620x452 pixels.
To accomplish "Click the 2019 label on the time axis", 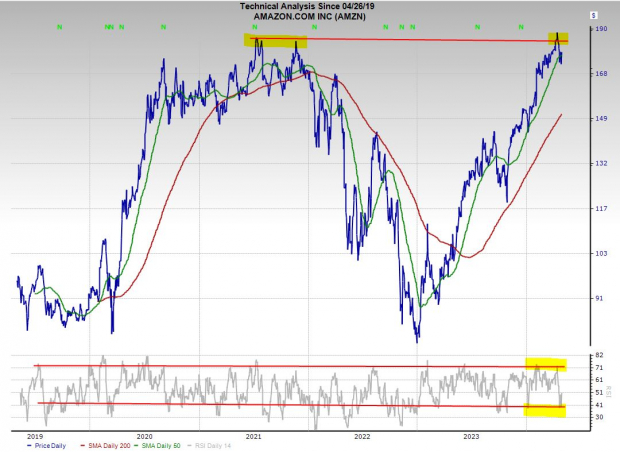I will (35, 436).
